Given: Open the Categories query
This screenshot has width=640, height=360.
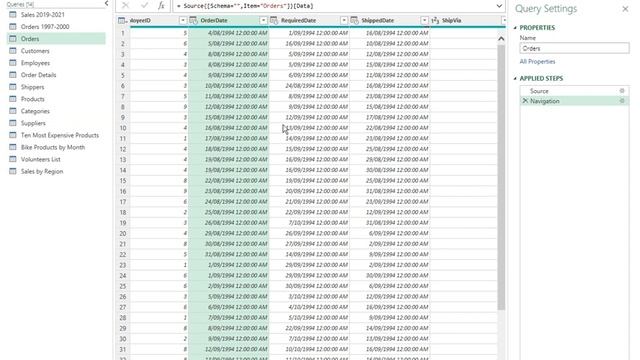Looking at the screenshot, I should click(x=35, y=111).
